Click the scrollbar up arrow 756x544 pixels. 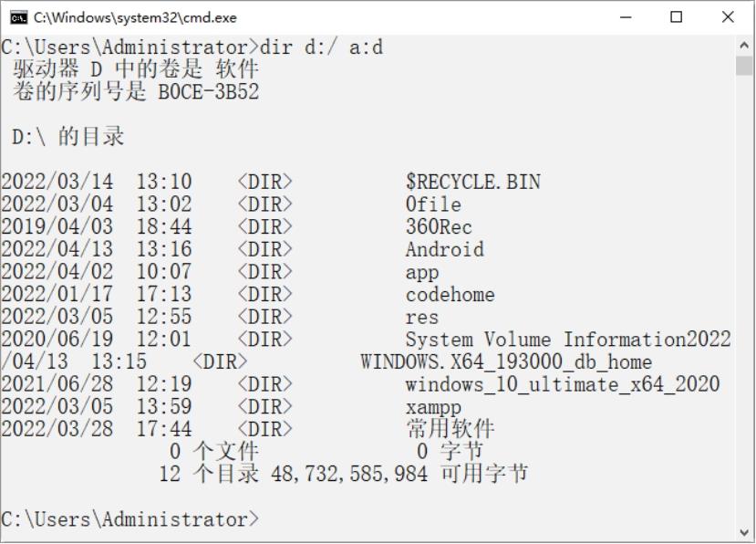(744, 45)
